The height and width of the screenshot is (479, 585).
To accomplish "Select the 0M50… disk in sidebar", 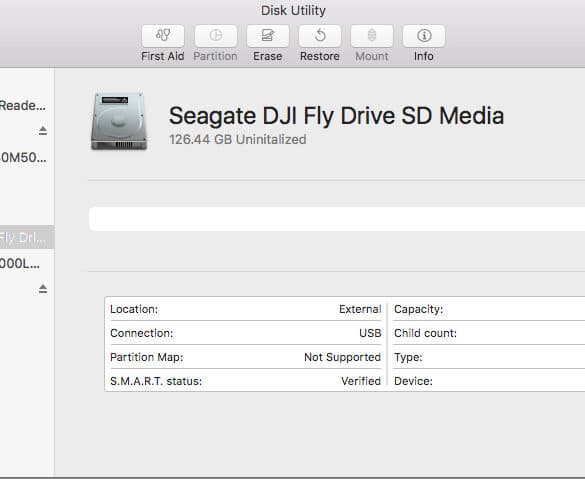I will point(23,158).
